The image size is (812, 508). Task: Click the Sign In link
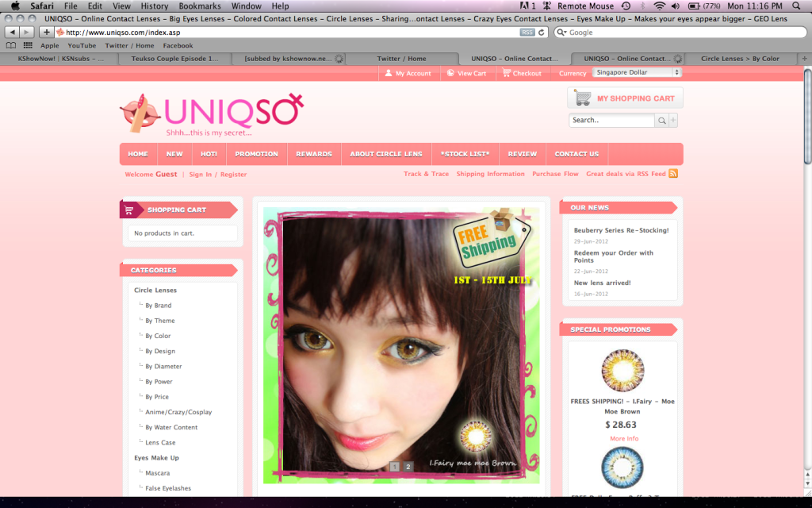pos(201,174)
